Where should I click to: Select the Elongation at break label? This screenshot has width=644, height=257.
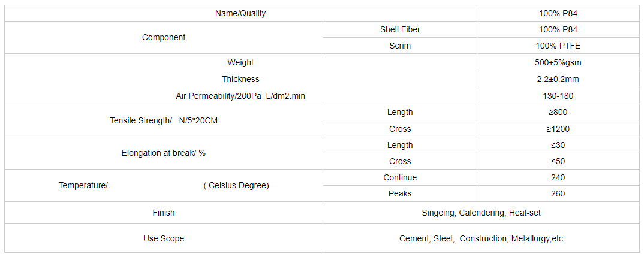164,153
